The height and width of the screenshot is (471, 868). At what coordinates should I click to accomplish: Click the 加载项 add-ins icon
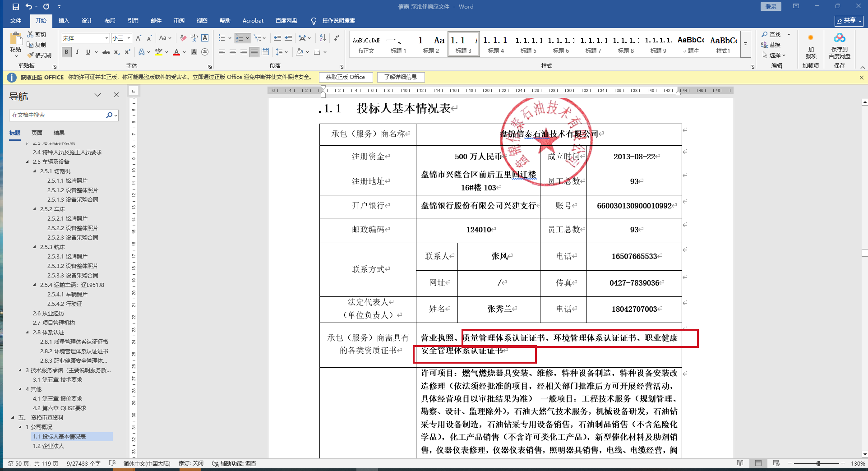[x=811, y=45]
